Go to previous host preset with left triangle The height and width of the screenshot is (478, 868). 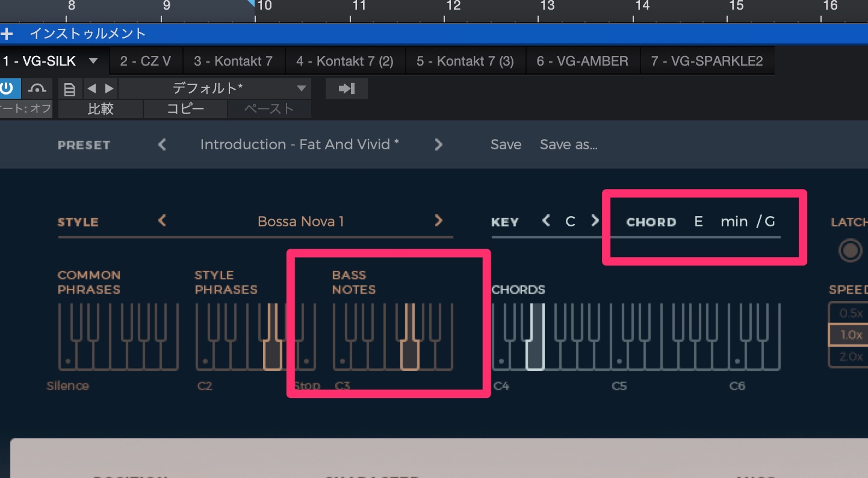(91, 88)
